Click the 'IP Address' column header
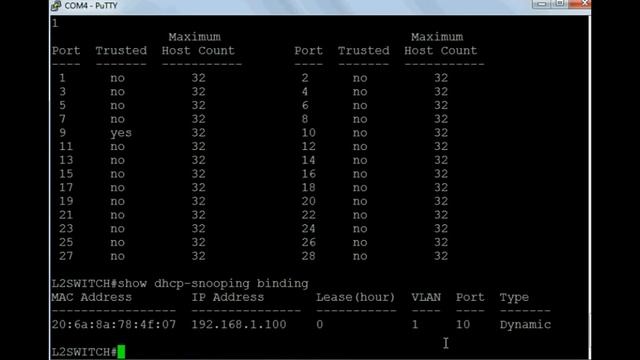The height and width of the screenshot is (360, 640). [x=228, y=297]
